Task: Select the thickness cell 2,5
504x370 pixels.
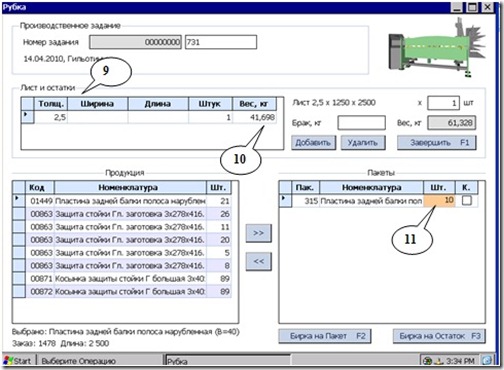Action: [51, 117]
